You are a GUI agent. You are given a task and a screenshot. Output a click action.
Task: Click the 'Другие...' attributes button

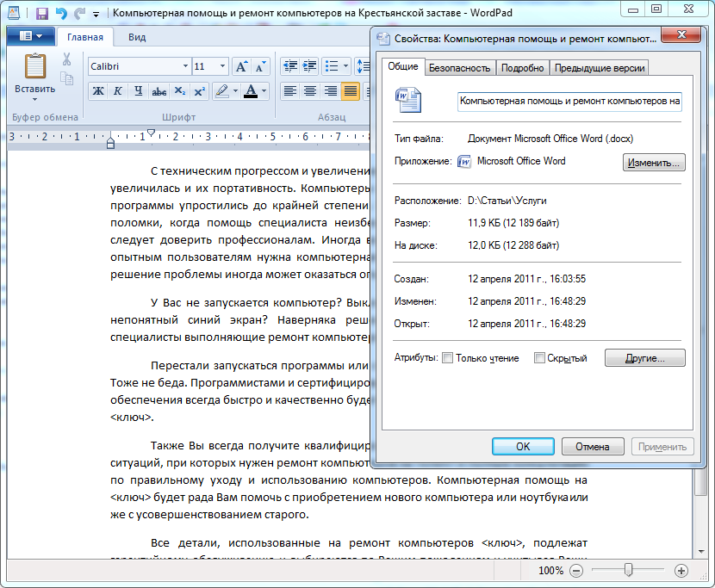pos(644,357)
